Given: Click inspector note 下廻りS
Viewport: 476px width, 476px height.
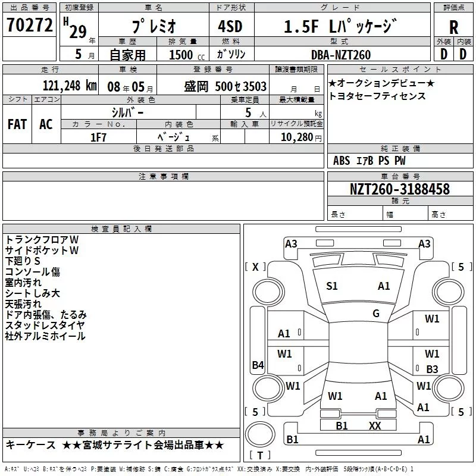Looking at the screenshot, I should coord(23,261).
